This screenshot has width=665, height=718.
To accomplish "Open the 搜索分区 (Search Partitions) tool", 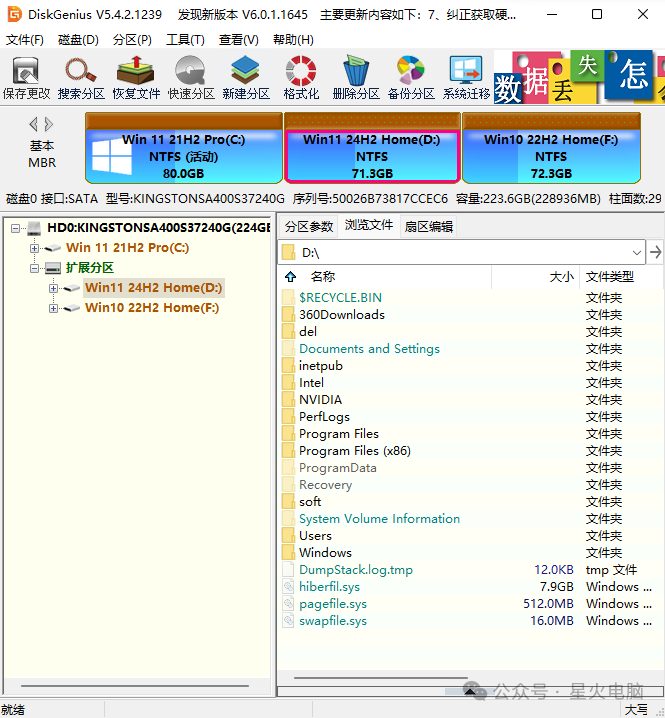I will (x=81, y=77).
